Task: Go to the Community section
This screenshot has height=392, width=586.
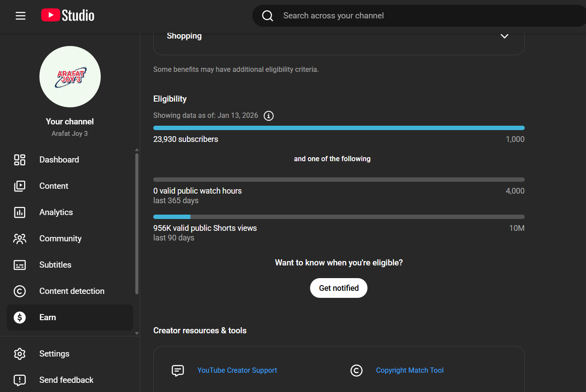Action: pyautogui.click(x=60, y=239)
